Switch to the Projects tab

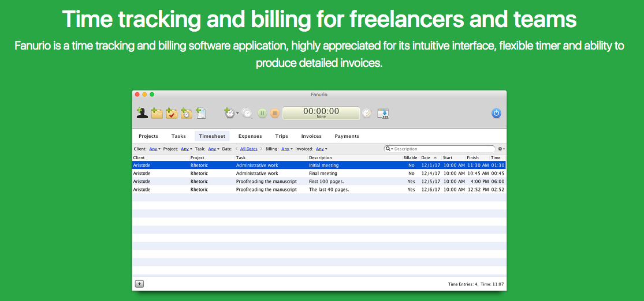click(148, 136)
